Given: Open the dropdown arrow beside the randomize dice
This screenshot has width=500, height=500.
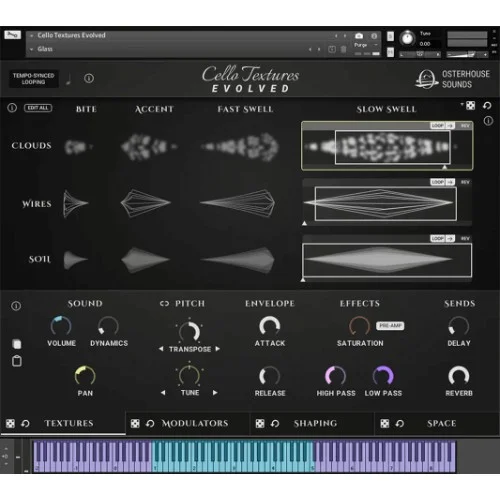Looking at the screenshot, I should (x=462, y=104).
